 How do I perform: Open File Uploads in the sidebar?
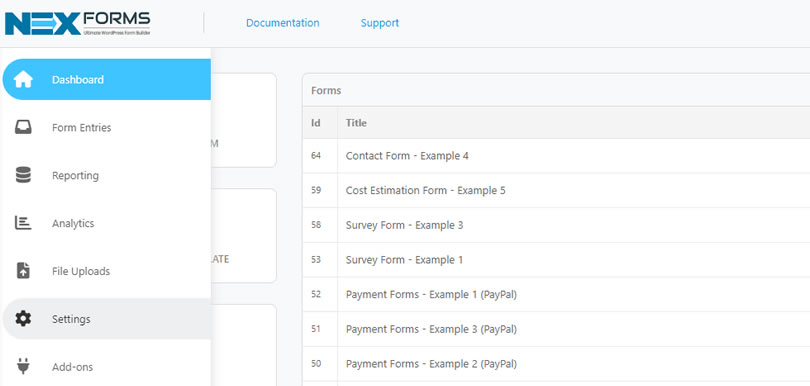click(106, 271)
